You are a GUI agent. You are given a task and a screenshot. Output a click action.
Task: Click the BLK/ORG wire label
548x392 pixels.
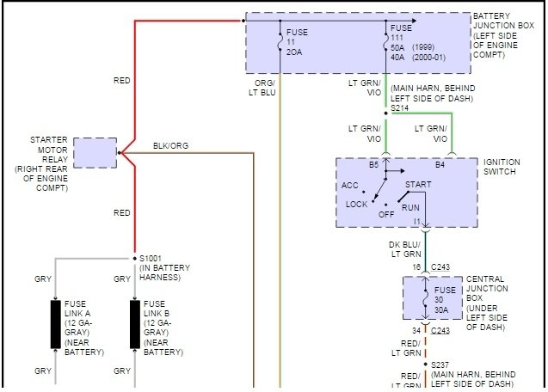170,145
